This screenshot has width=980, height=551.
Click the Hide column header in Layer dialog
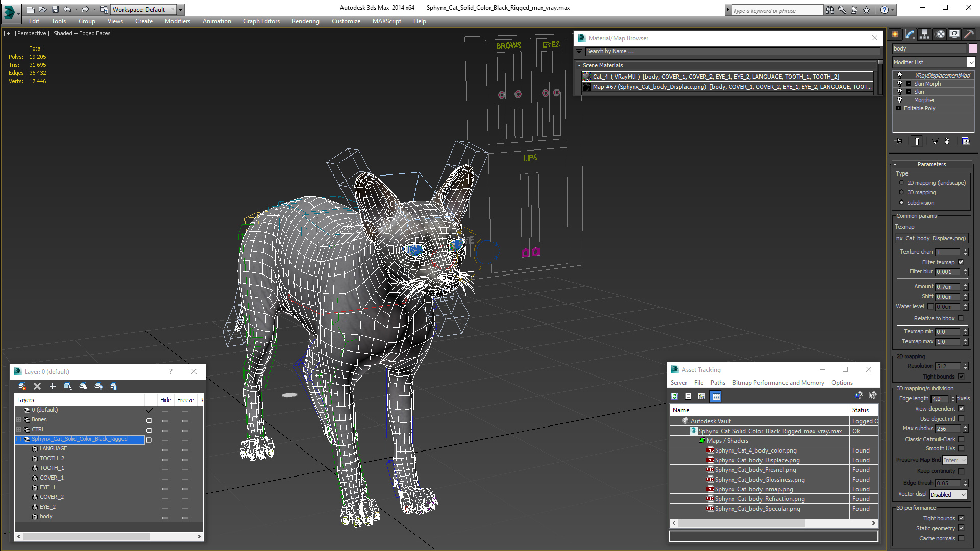166,400
